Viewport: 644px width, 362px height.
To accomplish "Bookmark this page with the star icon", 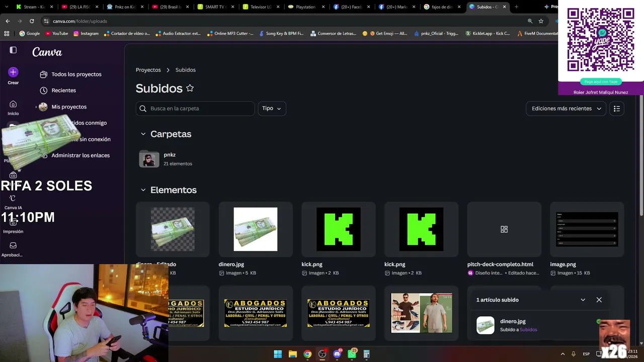I will (541, 21).
